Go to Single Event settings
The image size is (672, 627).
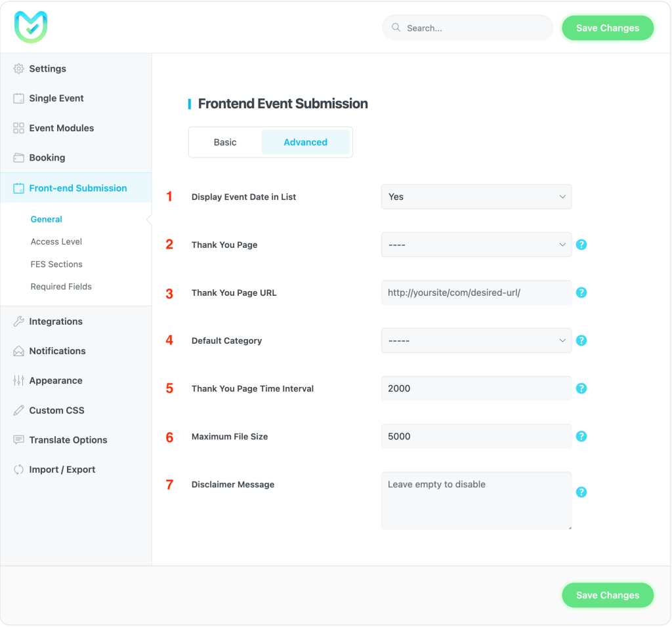point(76,98)
